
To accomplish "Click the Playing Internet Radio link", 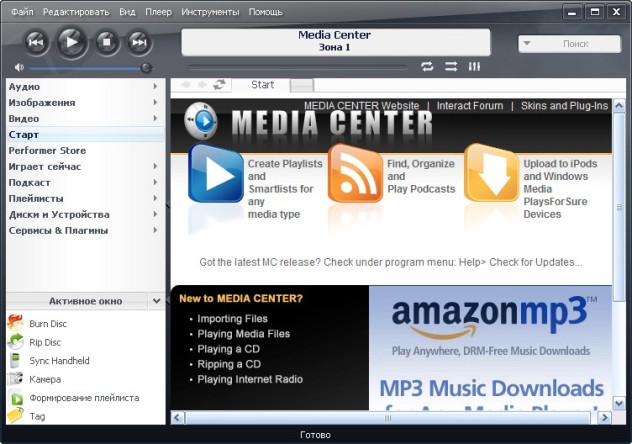I will pyautogui.click(x=250, y=380).
